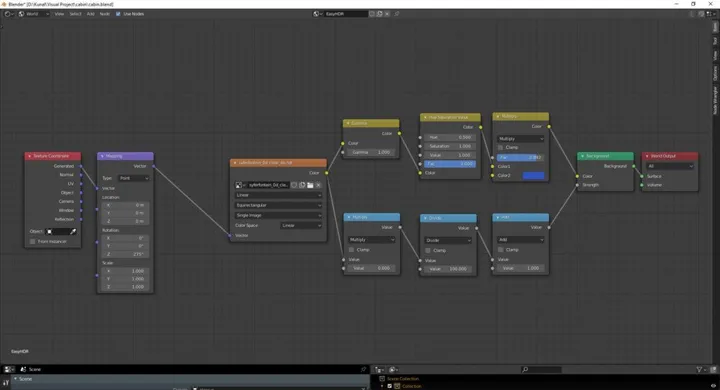Image resolution: width=720 pixels, height=390 pixels.
Task: Unlink the EasyHDR world datablock
Action: pyautogui.click(x=387, y=14)
